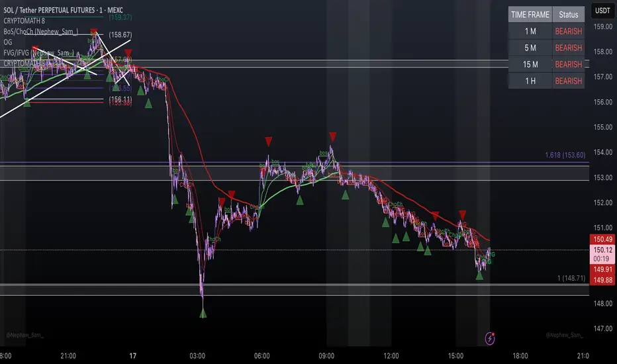Click the green triangle below the lowest wick

point(203,313)
